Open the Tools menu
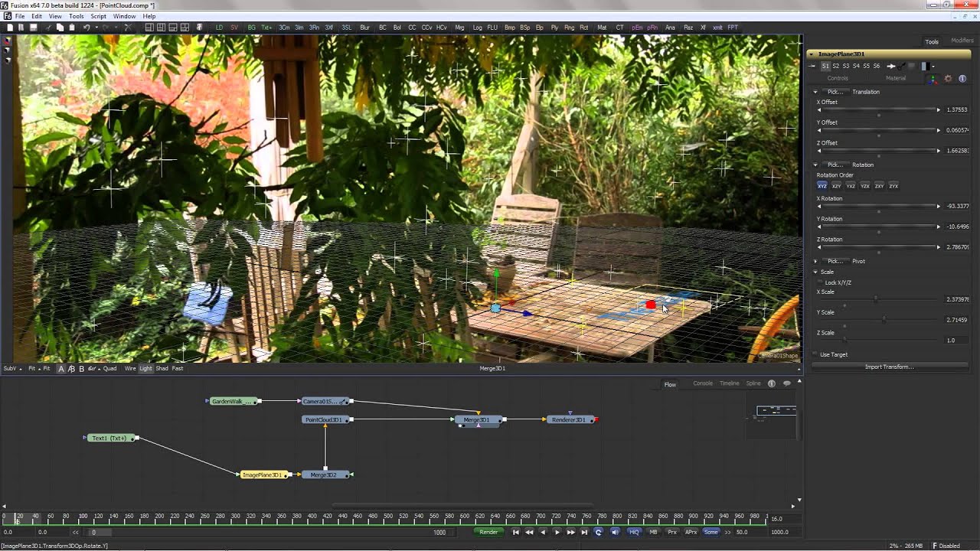This screenshot has width=980, height=551. 77,16
